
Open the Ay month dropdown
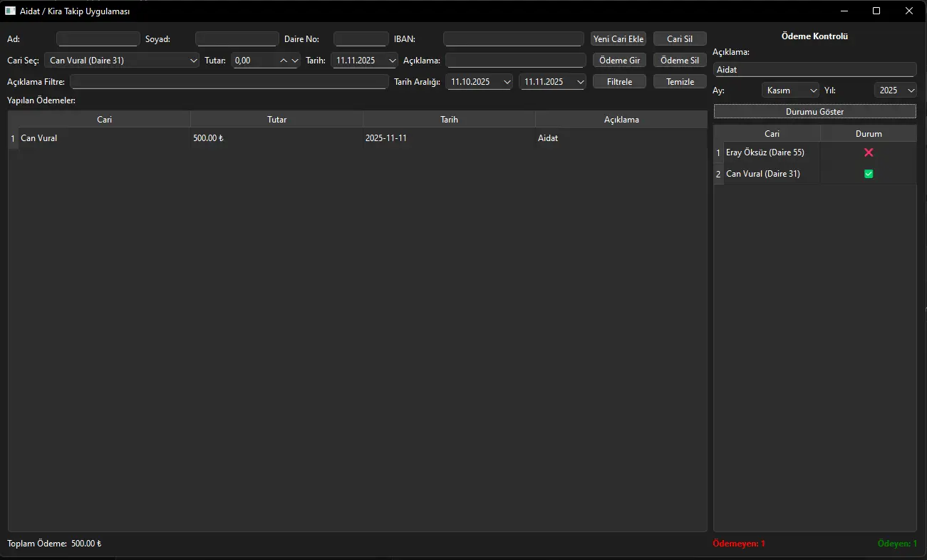click(813, 90)
